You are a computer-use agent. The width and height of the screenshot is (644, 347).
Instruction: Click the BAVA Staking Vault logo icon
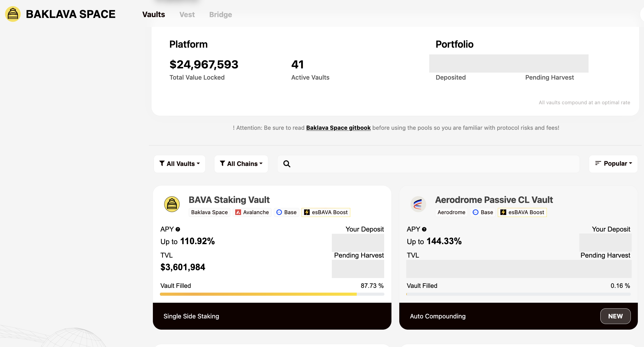[x=172, y=204]
